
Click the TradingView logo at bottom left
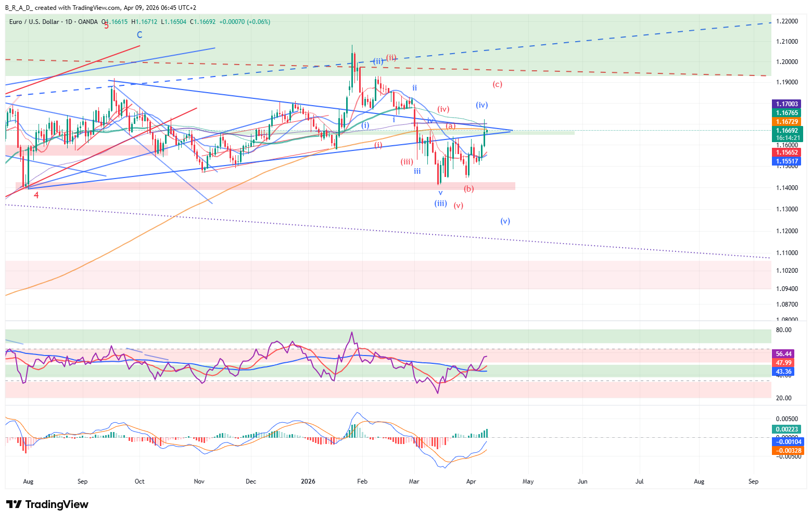(47, 504)
